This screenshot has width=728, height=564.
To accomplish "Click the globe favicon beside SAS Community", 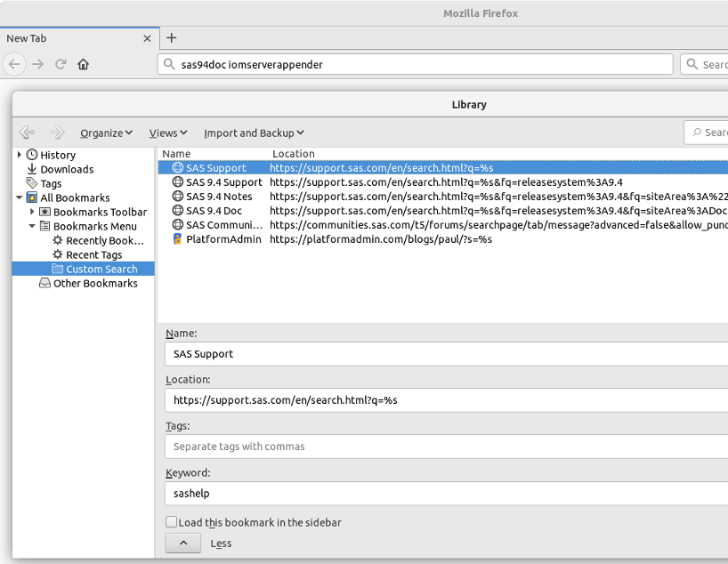I will coord(176,224).
